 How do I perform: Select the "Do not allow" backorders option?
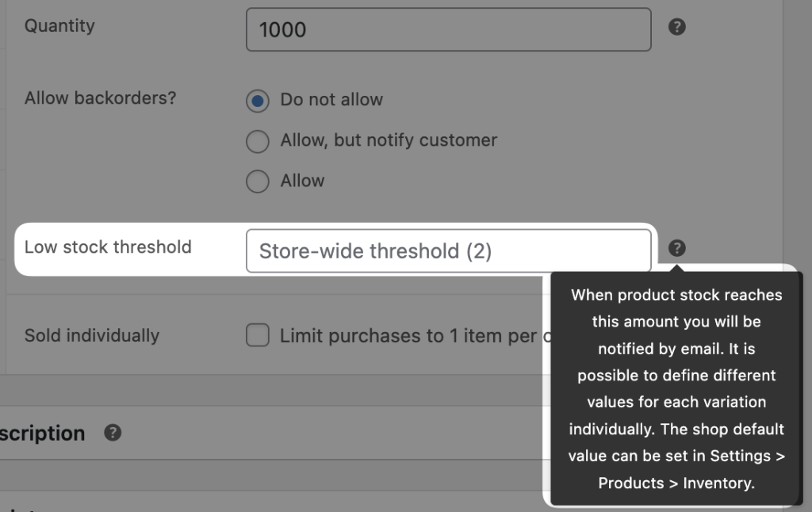click(x=257, y=100)
